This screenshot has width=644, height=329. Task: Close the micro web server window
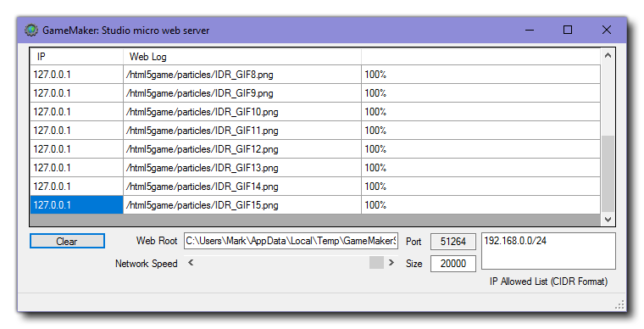pos(606,30)
